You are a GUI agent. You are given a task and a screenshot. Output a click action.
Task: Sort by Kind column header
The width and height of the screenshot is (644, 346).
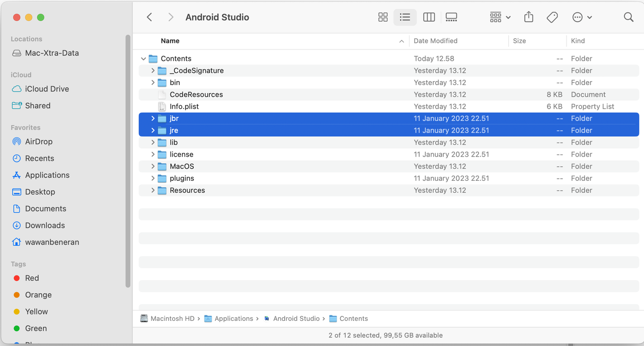click(578, 41)
